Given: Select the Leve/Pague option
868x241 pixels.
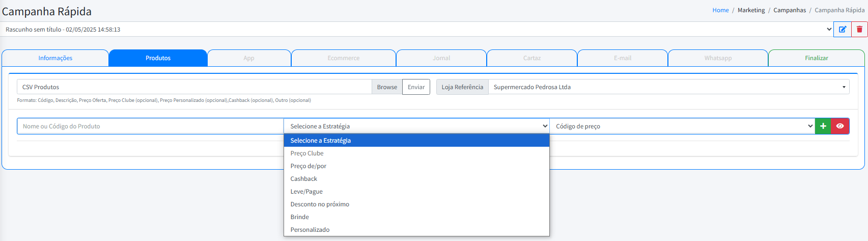Looking at the screenshot, I should click(x=306, y=192).
